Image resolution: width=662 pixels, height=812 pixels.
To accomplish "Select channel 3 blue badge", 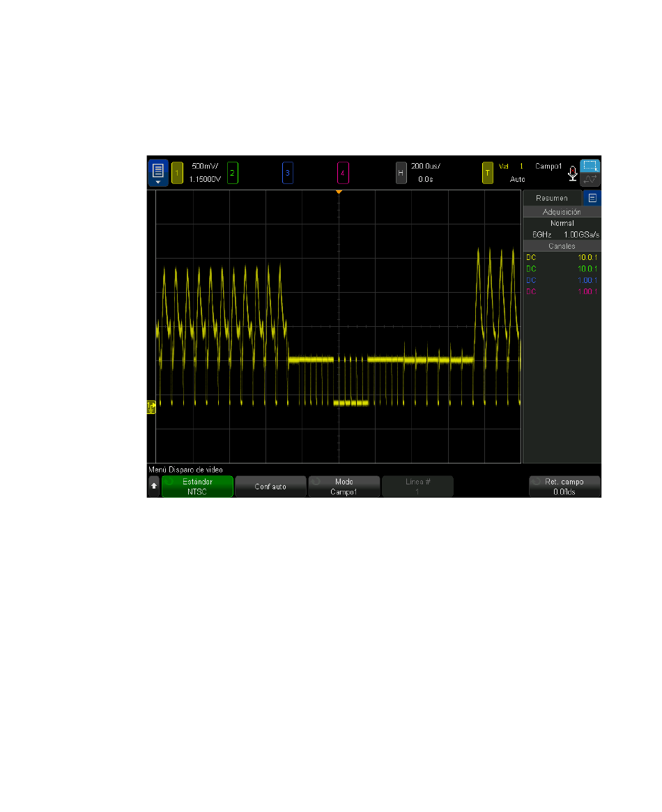I will 288,173.
